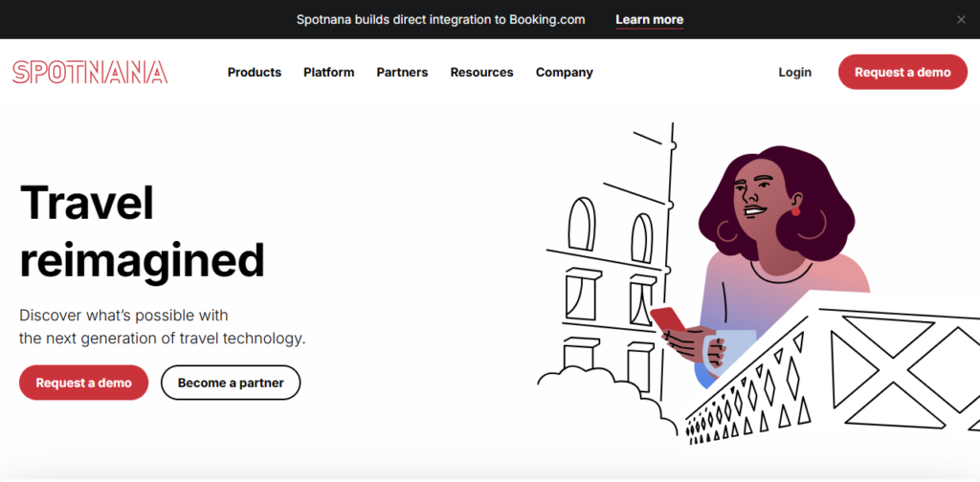Expand the Partners navigation menu
The height and width of the screenshot is (482, 980).
(402, 73)
